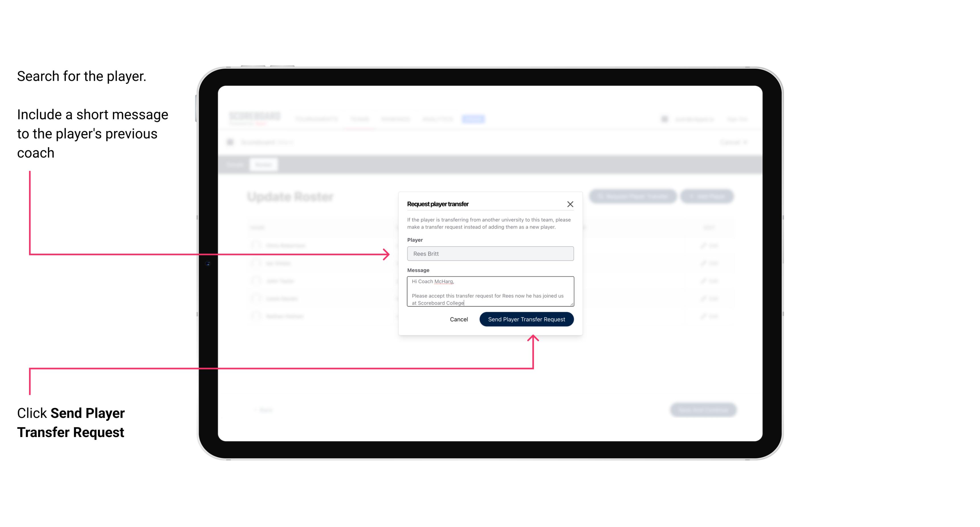
Task: Click the user profile icon top right
Action: pos(664,119)
